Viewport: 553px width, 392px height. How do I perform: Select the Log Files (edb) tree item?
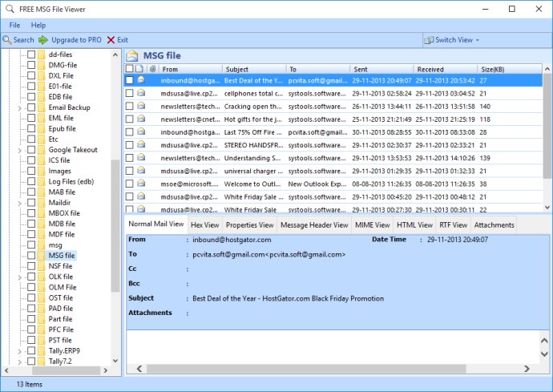tap(71, 181)
